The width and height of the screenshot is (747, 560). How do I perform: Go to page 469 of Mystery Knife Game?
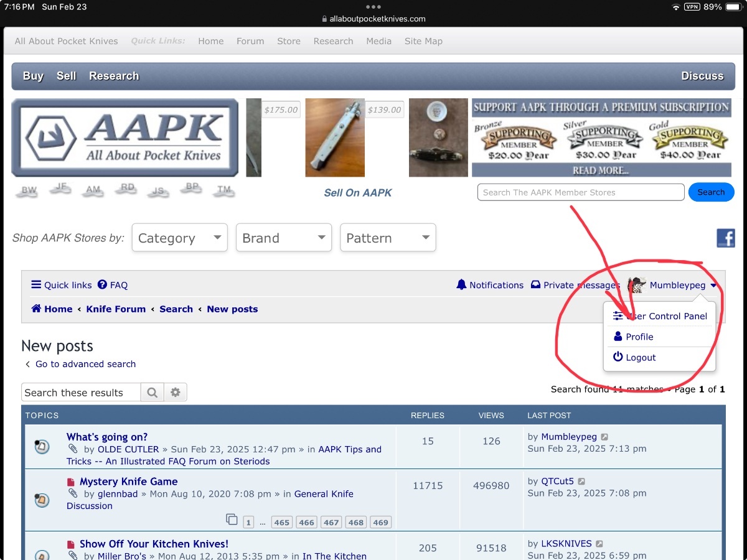point(380,522)
